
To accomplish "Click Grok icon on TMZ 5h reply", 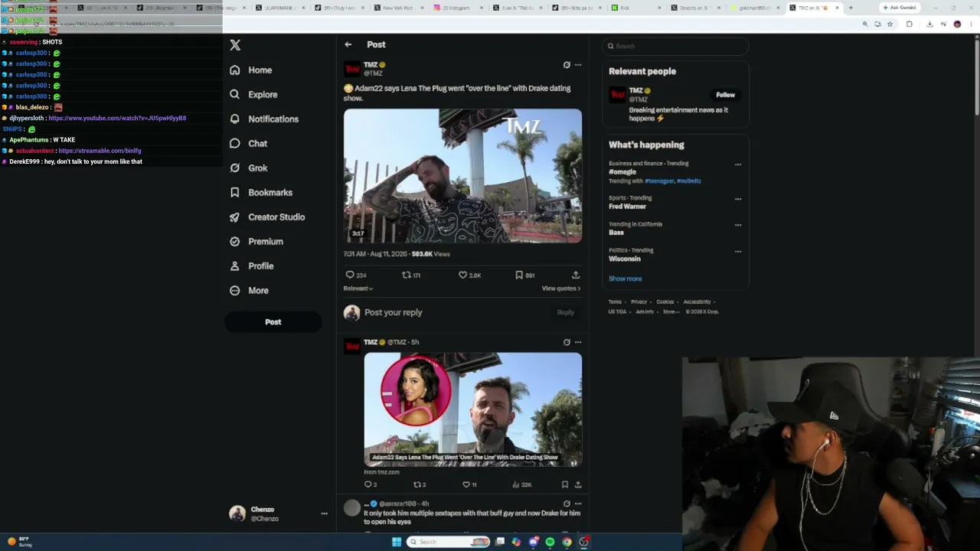I will 567,342.
